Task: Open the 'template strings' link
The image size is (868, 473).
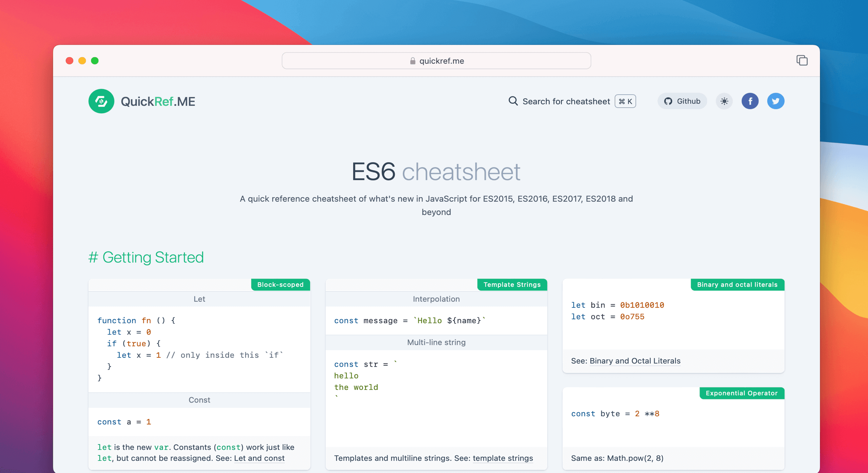Action: tap(503, 458)
